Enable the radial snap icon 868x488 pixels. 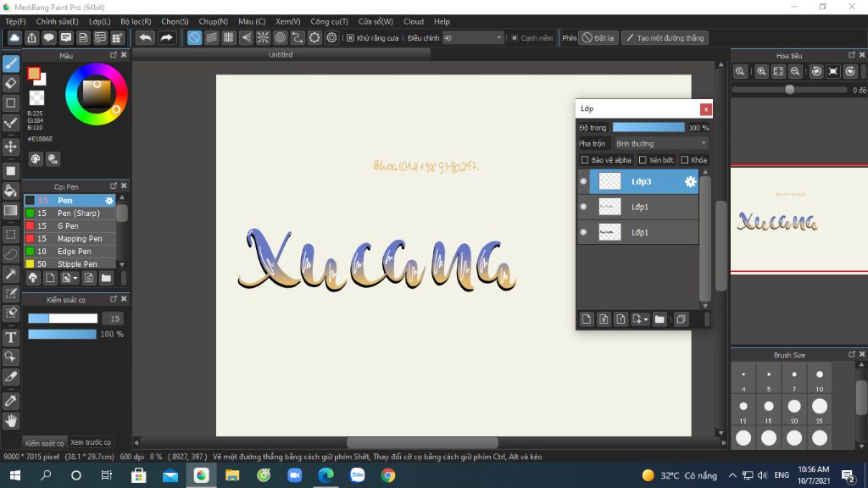tap(263, 37)
